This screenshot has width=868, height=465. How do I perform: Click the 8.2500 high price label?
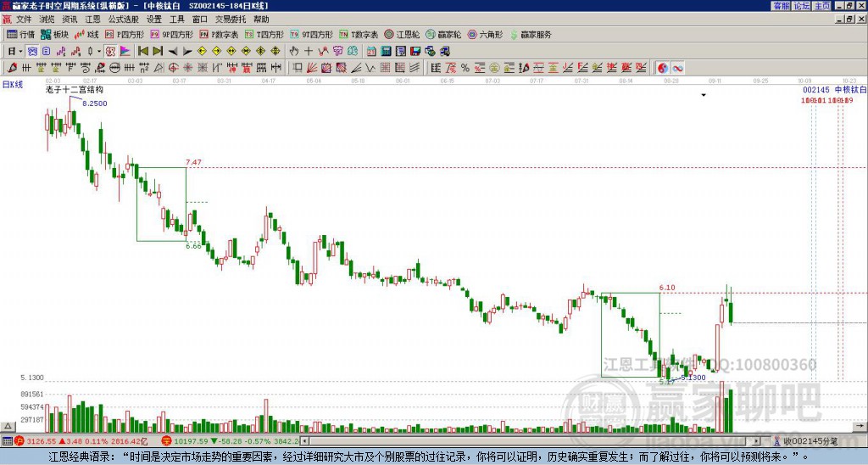pyautogui.click(x=94, y=104)
